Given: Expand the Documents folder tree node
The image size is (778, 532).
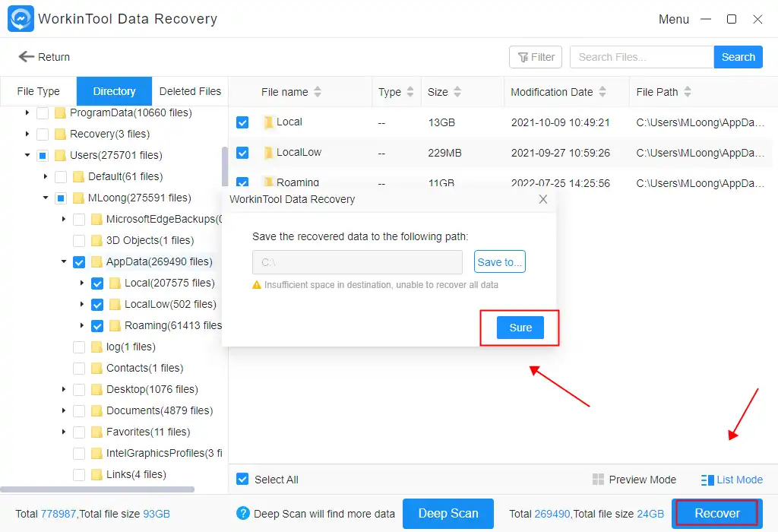Looking at the screenshot, I should [64, 411].
